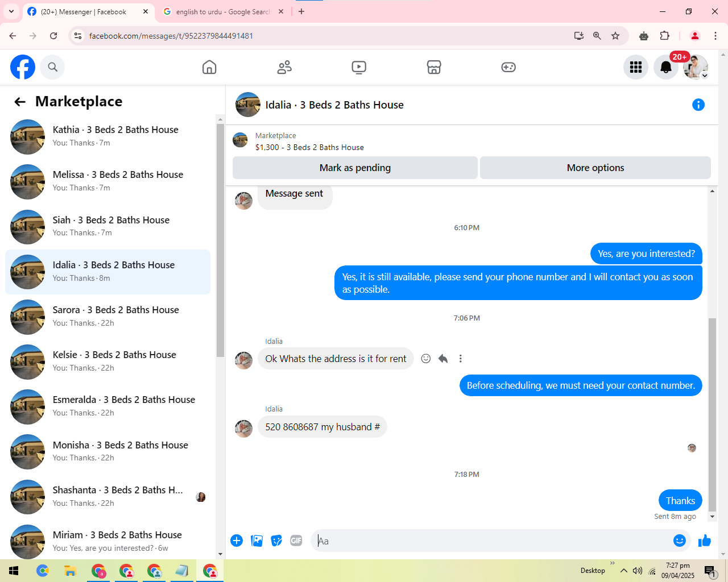728x582 pixels.
Task: Attach a file with the photo icon
Action: point(257,541)
